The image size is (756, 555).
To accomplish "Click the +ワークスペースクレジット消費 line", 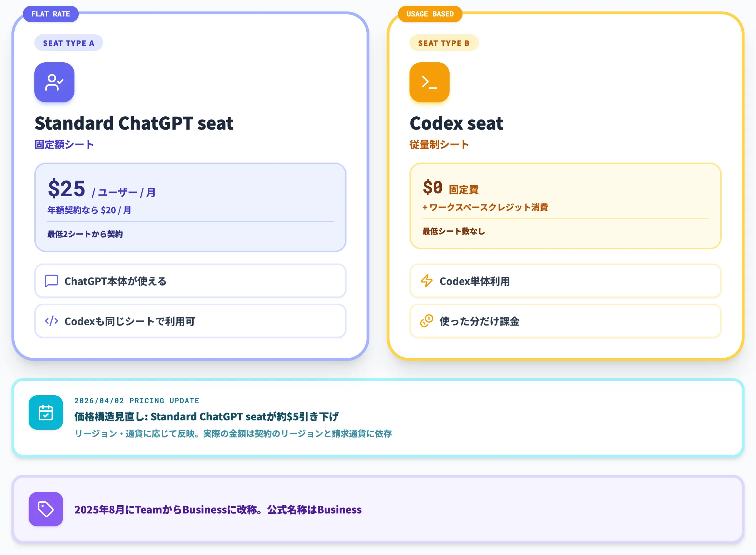I will pyautogui.click(x=485, y=207).
